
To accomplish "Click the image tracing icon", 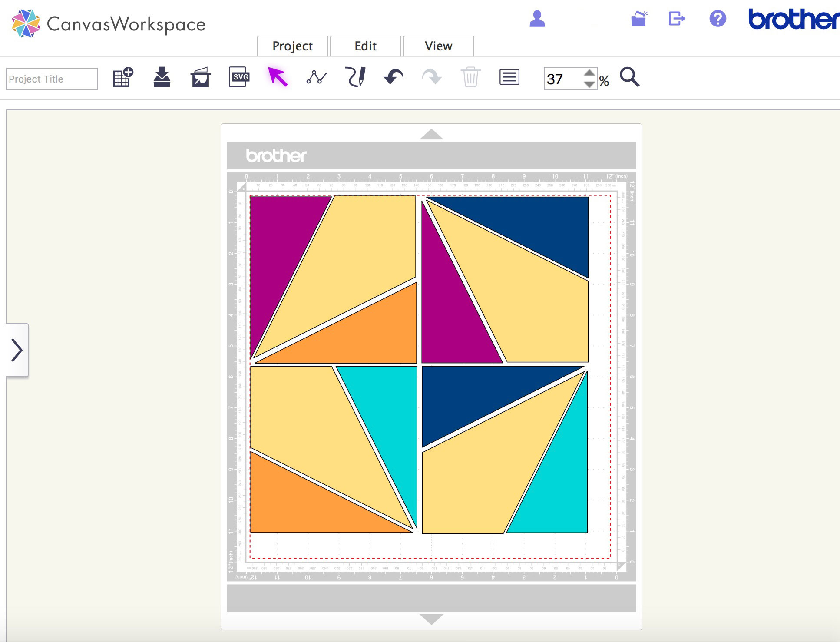I will [x=201, y=77].
